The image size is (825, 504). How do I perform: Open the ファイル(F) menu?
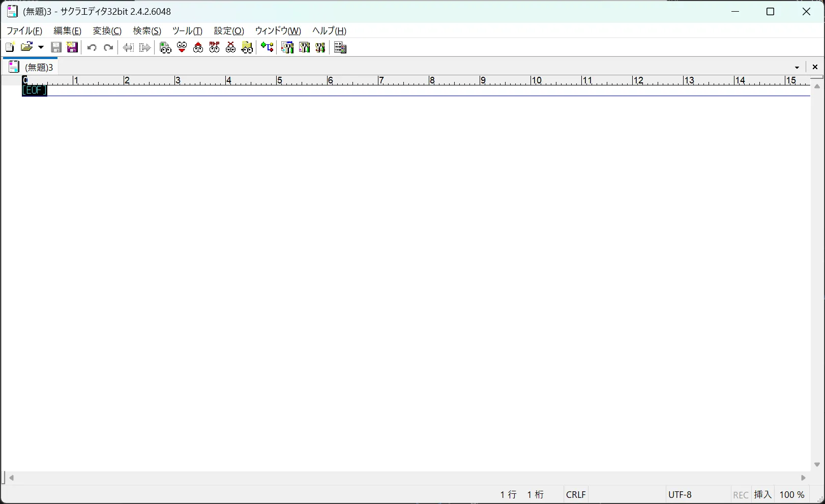click(x=24, y=31)
